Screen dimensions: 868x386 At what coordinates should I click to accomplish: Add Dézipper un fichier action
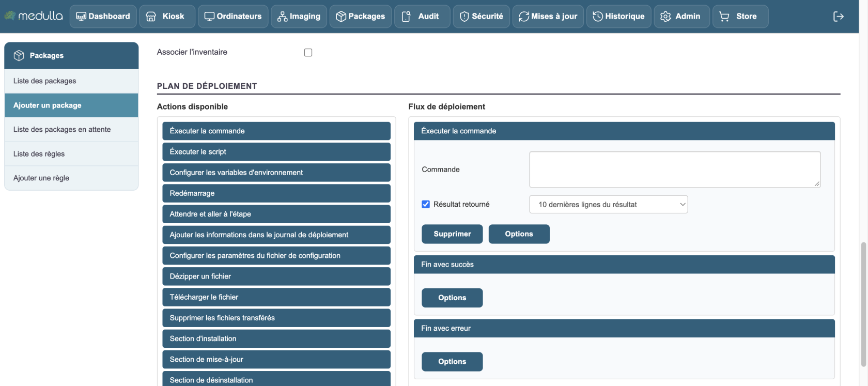click(x=276, y=276)
